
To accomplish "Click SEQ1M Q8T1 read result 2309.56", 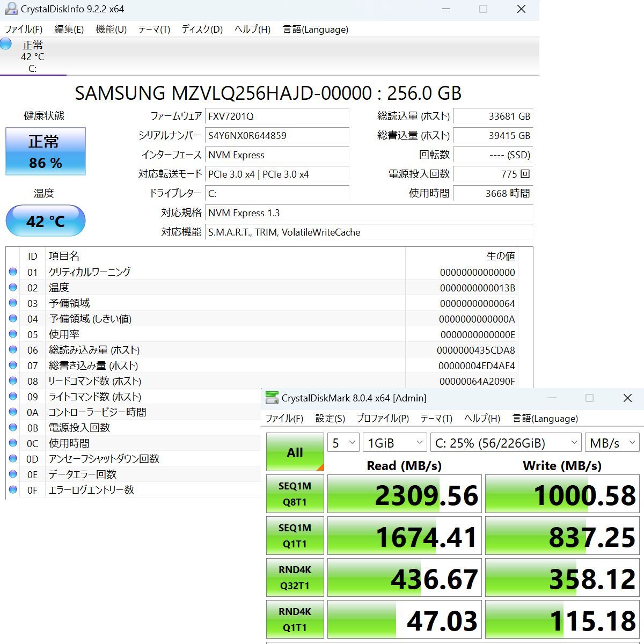I will tap(405, 494).
